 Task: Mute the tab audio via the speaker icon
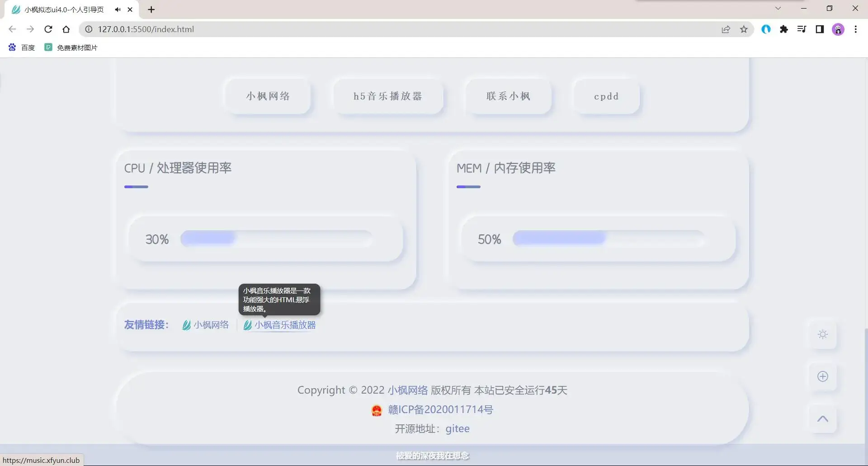118,9
